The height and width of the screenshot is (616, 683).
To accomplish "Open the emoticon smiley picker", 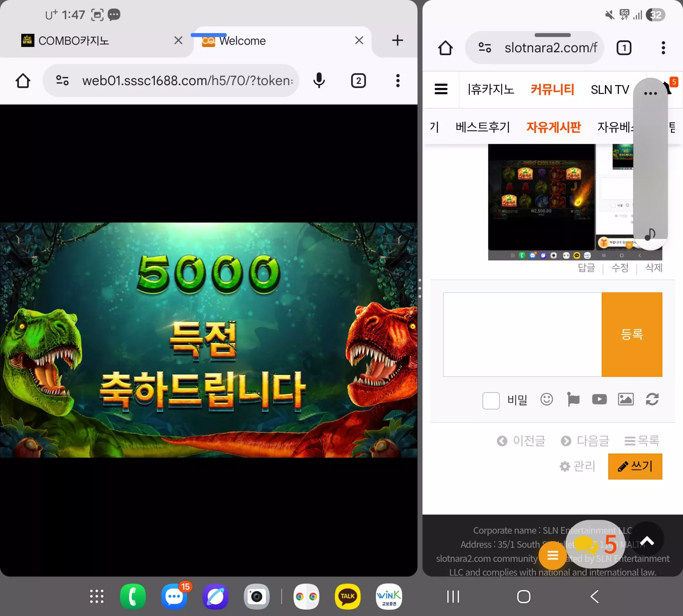I will point(546,399).
